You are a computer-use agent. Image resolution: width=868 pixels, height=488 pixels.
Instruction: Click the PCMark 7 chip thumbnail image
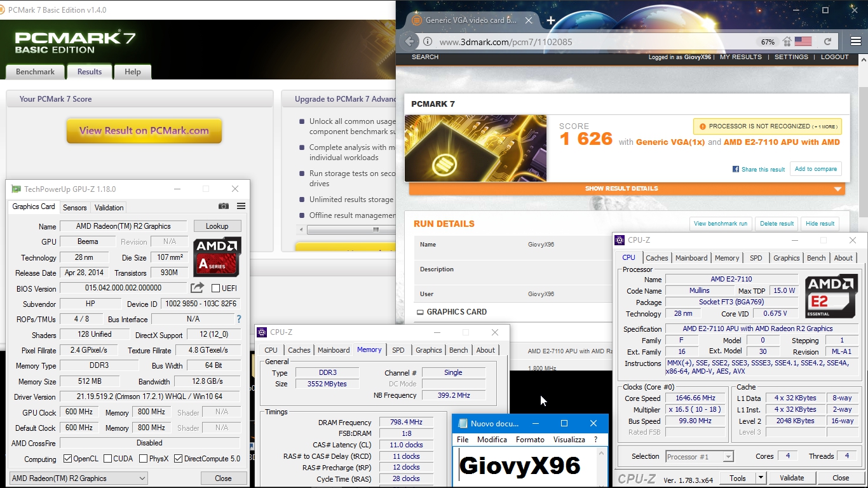[x=475, y=148]
